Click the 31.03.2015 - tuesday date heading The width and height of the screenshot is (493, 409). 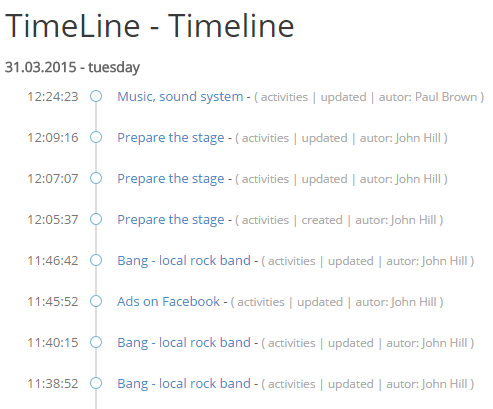pyautogui.click(x=72, y=68)
